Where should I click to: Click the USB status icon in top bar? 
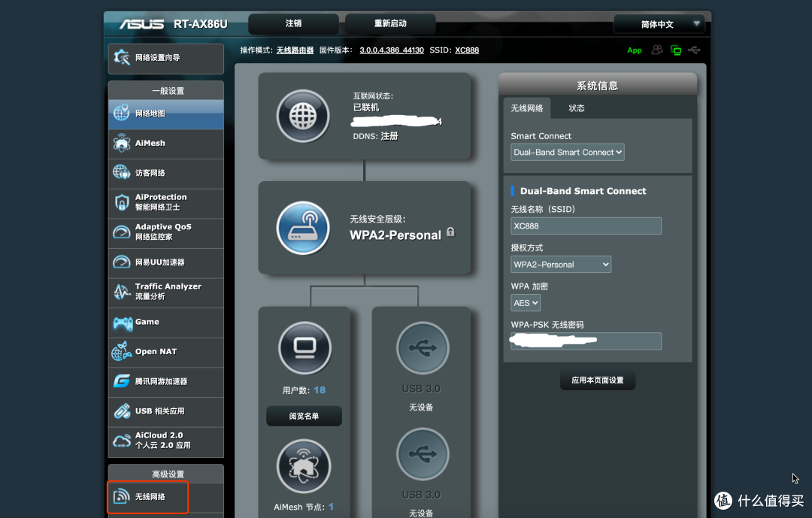click(694, 50)
